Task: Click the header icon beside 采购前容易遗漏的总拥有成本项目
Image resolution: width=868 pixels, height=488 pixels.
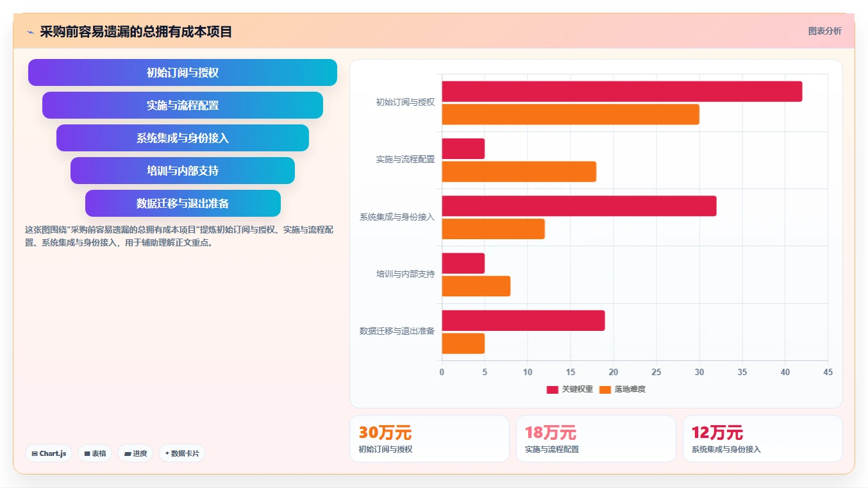Action: tap(30, 31)
